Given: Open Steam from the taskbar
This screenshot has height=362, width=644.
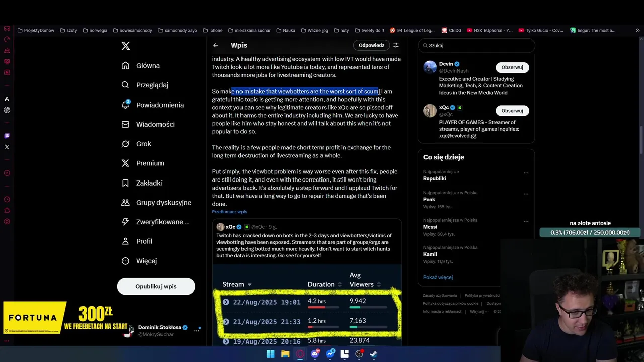Looking at the screenshot, I should [x=374, y=354].
